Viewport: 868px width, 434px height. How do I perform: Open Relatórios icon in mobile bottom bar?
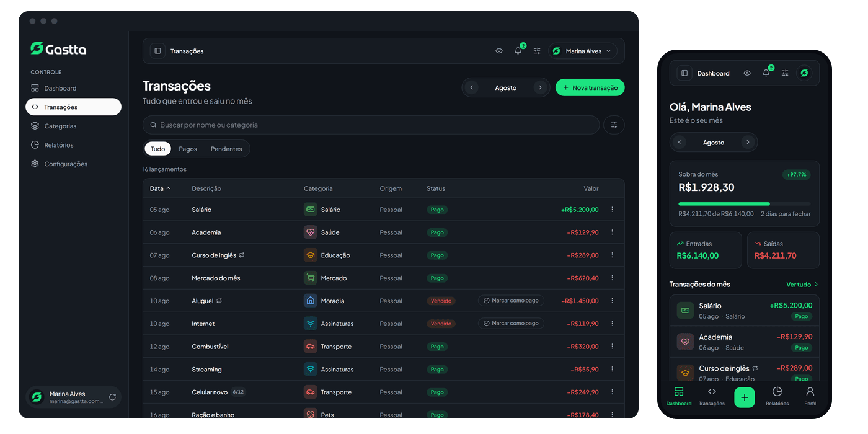click(x=777, y=392)
